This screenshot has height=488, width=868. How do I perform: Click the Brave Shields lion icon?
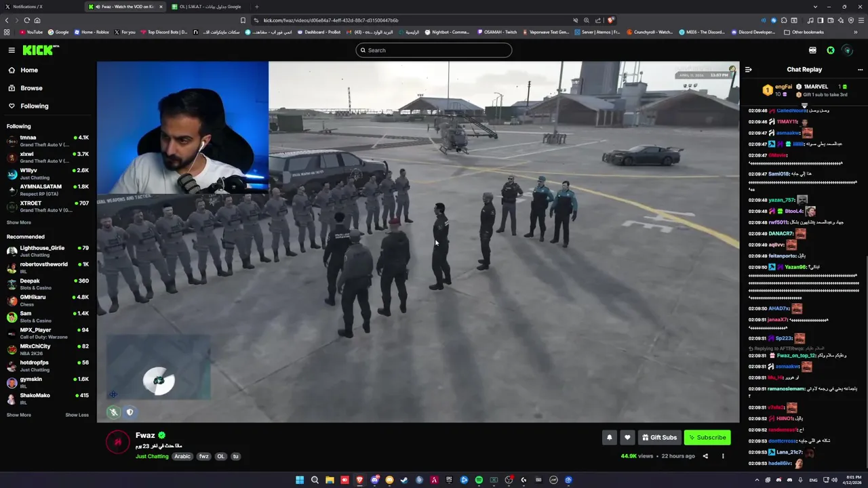click(x=610, y=20)
